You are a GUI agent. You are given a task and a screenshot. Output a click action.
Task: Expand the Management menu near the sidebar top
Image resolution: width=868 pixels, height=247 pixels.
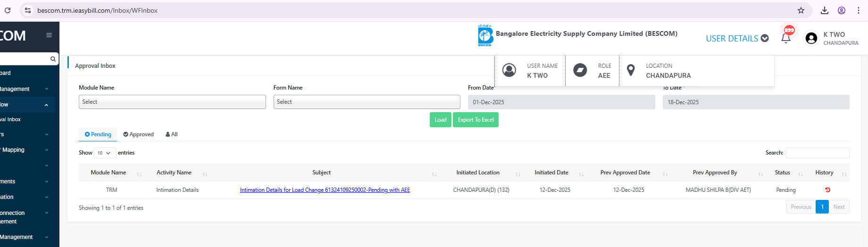pyautogui.click(x=27, y=89)
